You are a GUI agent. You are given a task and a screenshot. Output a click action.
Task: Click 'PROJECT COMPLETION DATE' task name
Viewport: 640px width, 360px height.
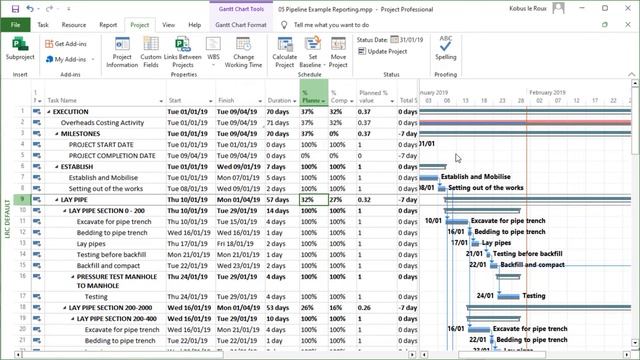coord(112,156)
